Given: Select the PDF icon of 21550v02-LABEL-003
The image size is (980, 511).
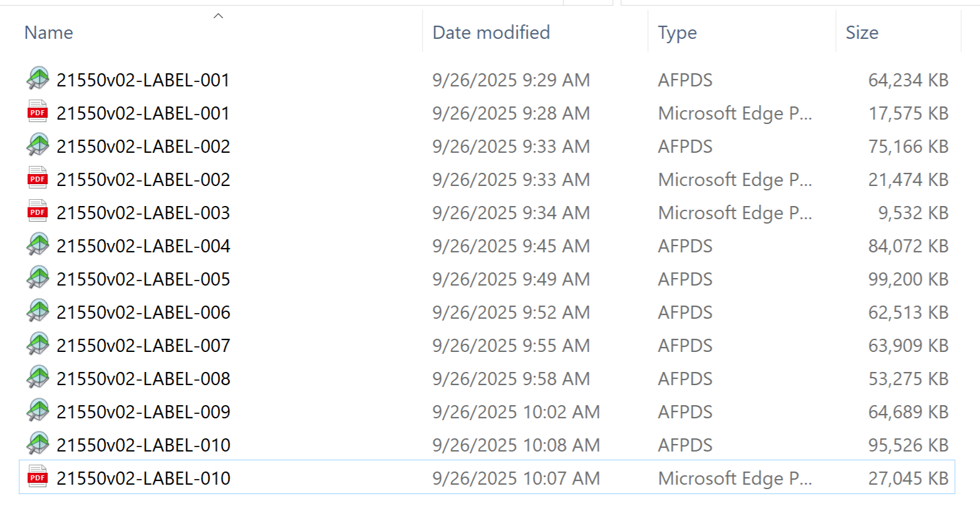Looking at the screenshot, I should 38,212.
